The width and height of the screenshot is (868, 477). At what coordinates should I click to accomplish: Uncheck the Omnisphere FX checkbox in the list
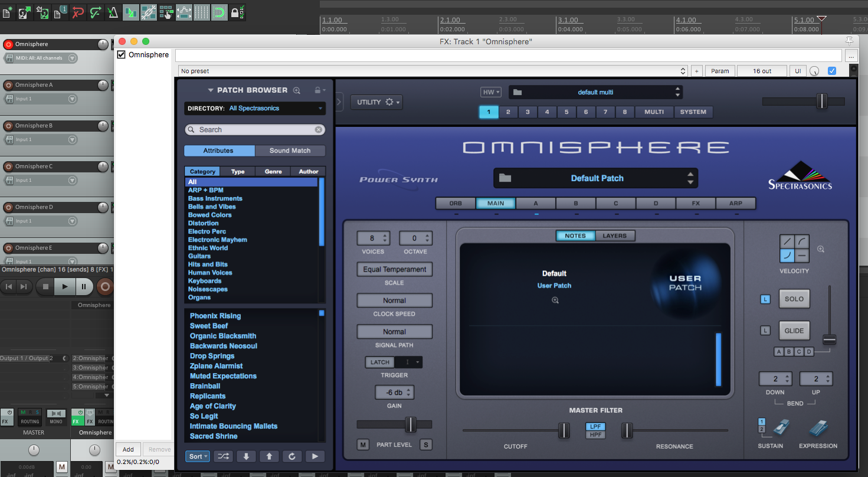(x=122, y=54)
